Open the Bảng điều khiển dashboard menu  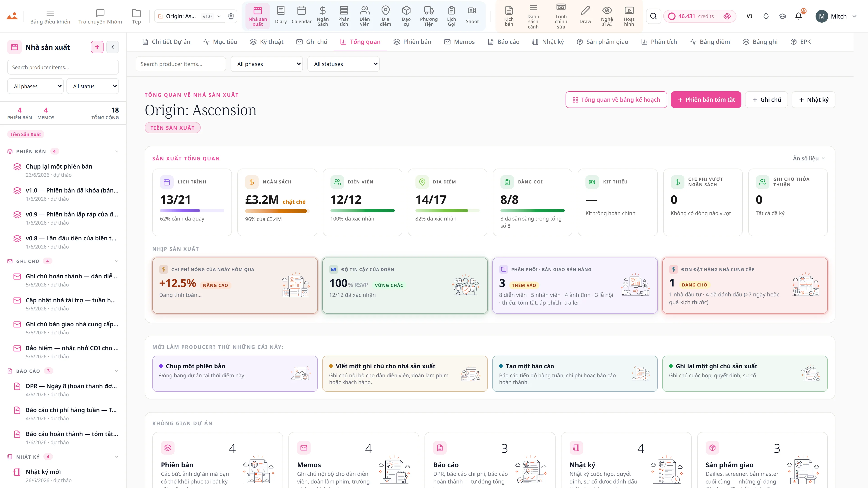(x=50, y=16)
